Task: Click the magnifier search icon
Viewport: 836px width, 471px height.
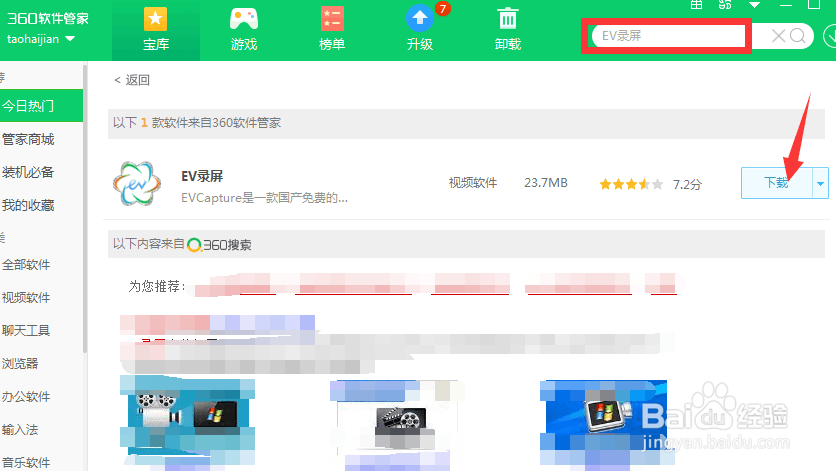Action: [x=798, y=36]
